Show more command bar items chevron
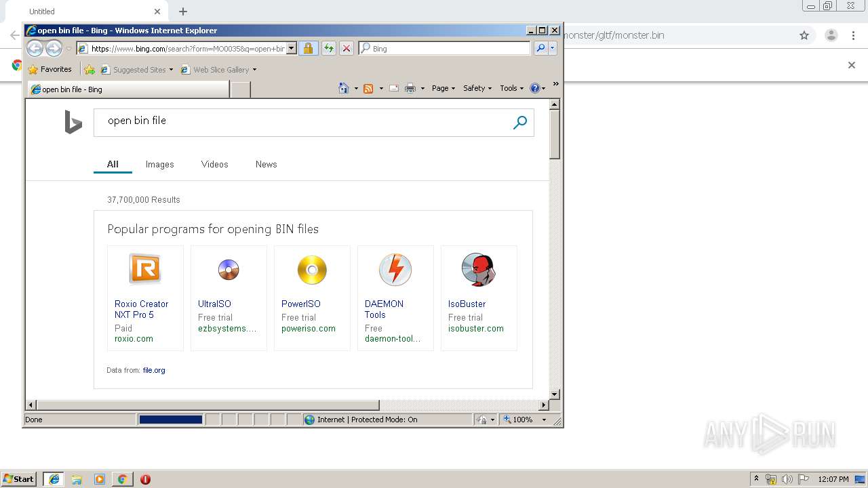 [556, 84]
